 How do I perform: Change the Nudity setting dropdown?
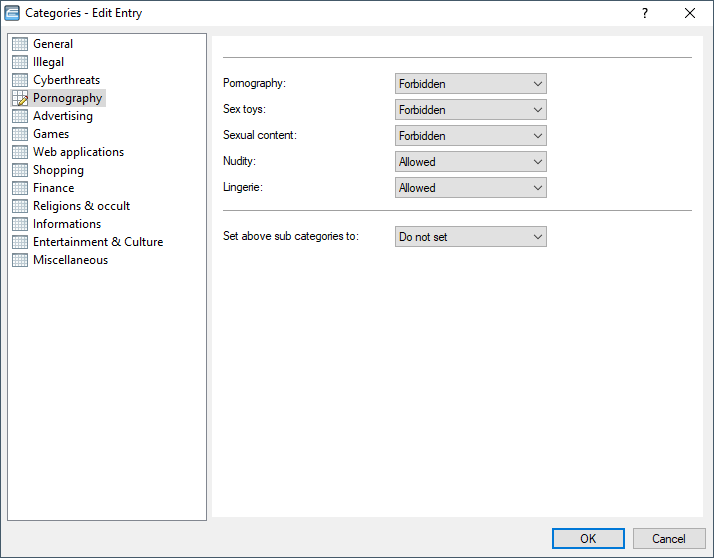[x=470, y=162]
